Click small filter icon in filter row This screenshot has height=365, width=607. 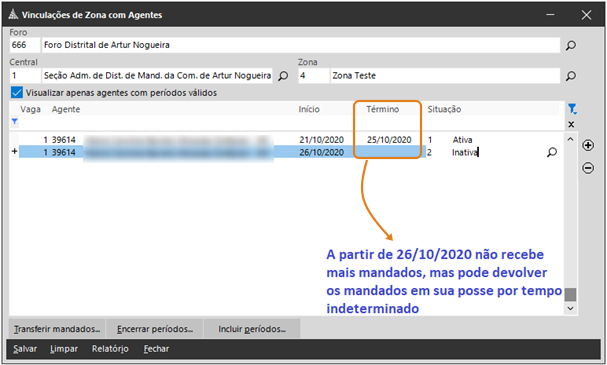(14, 122)
